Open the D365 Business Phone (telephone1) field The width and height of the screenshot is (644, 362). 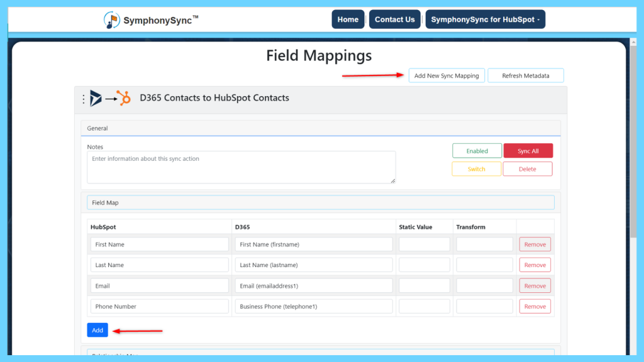tap(314, 306)
